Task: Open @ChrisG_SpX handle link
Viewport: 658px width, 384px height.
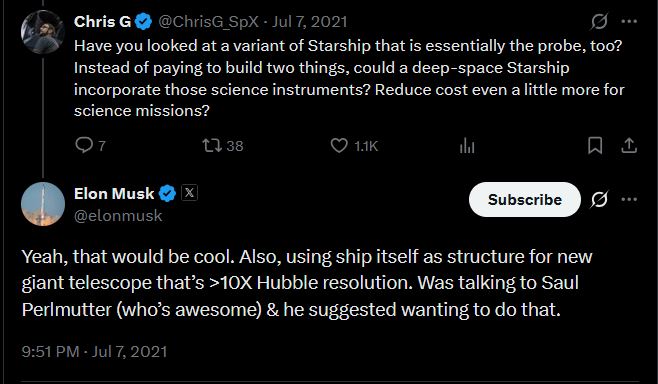Action: click(208, 21)
